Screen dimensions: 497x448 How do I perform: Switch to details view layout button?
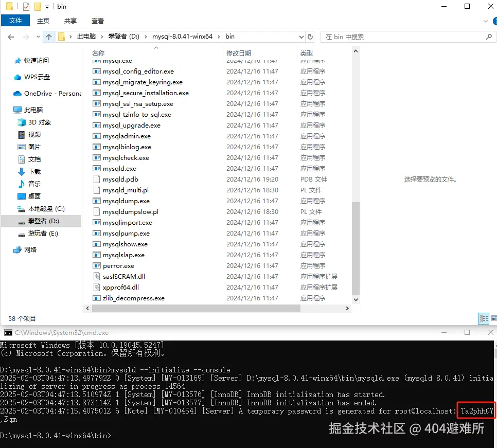pos(484,318)
